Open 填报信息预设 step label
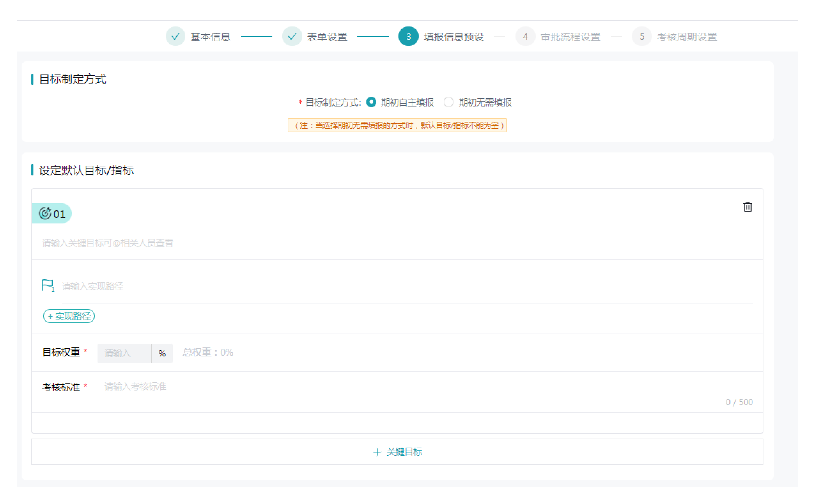Image resolution: width=815 pixels, height=504 pixels. coord(454,37)
